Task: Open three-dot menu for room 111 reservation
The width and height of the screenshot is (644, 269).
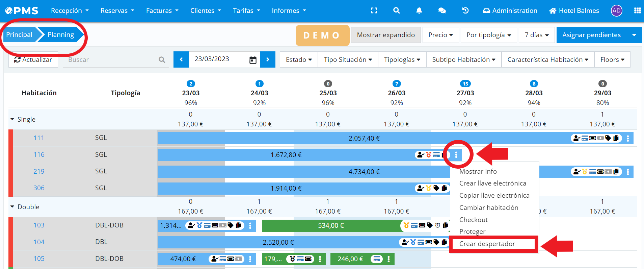Action: click(x=628, y=138)
